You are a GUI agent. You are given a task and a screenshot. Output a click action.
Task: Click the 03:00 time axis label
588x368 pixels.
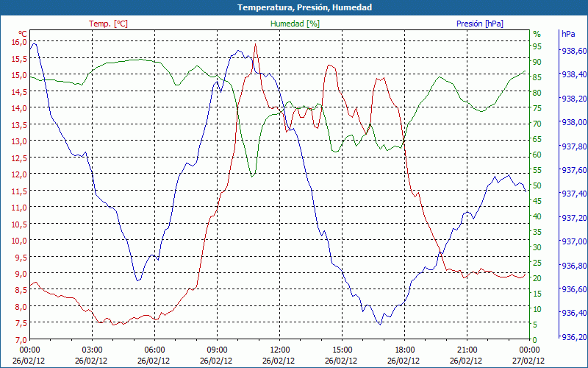click(93, 350)
